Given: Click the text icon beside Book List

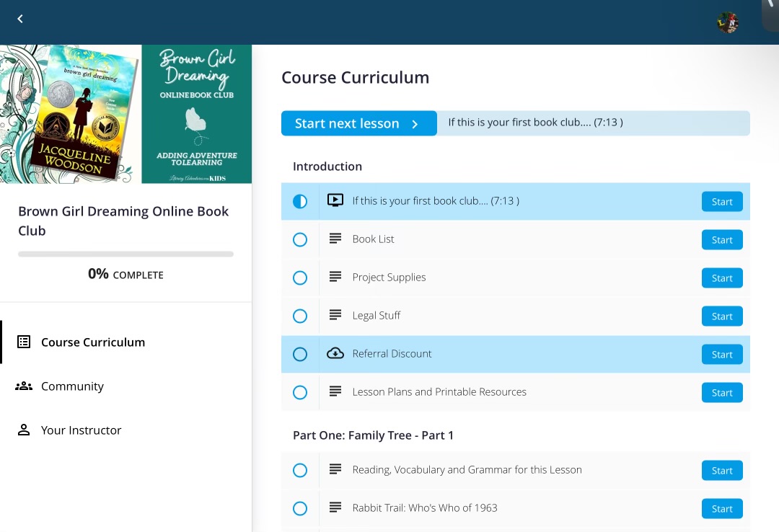Looking at the screenshot, I should [x=335, y=239].
